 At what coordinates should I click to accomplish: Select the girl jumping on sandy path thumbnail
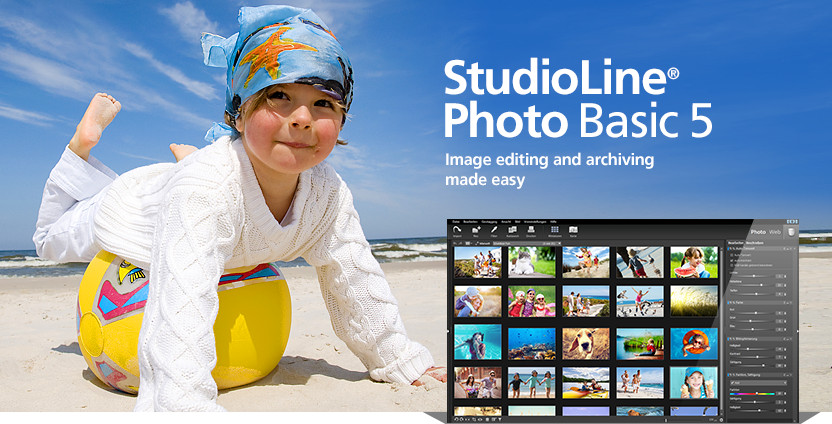pyautogui.click(x=586, y=262)
